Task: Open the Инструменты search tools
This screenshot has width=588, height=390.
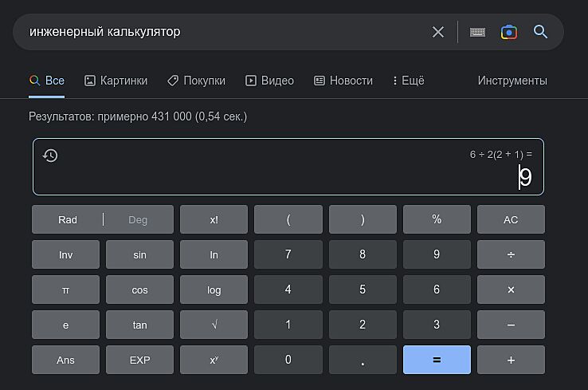Action: pyautogui.click(x=512, y=81)
